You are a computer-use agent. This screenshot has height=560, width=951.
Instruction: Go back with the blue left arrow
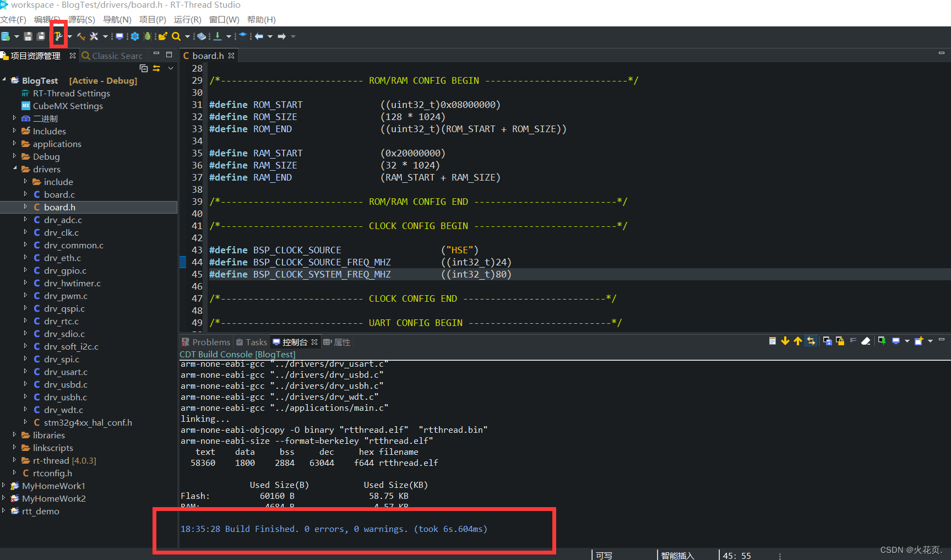coord(259,36)
